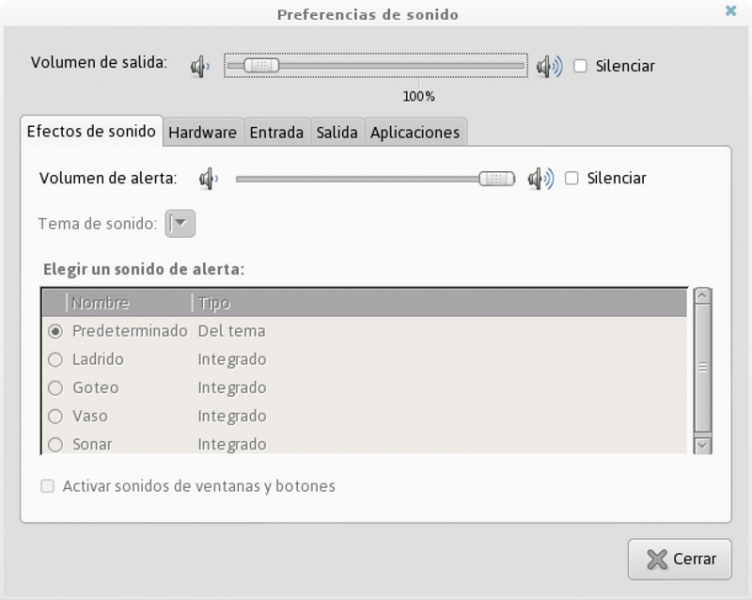Open the Hardware tab
This screenshot has height=600, width=752.
pyautogui.click(x=202, y=132)
